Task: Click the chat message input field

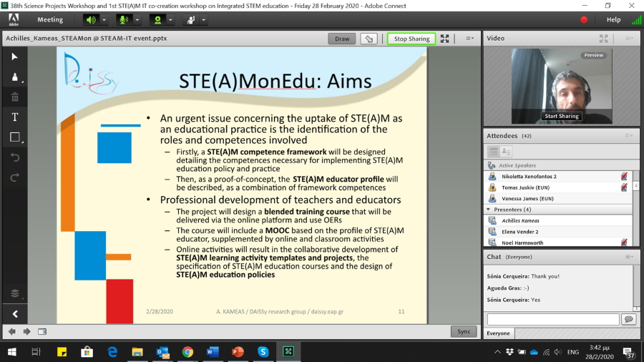Action: tap(553, 319)
